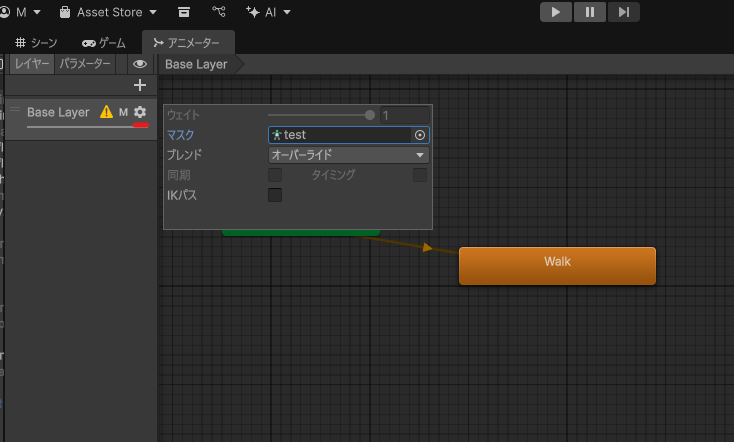
Task: Open the ブレンド オーバーライド dropdown
Action: (x=349, y=155)
